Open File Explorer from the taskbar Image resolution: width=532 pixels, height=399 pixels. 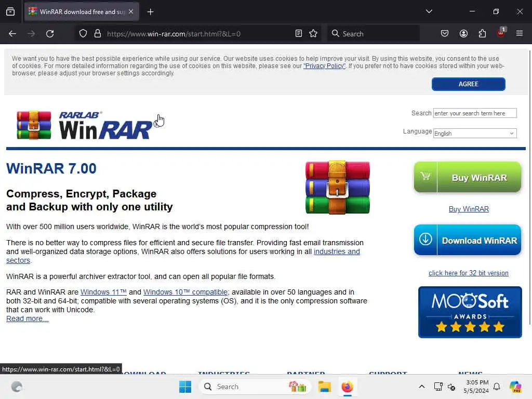pos(324,387)
